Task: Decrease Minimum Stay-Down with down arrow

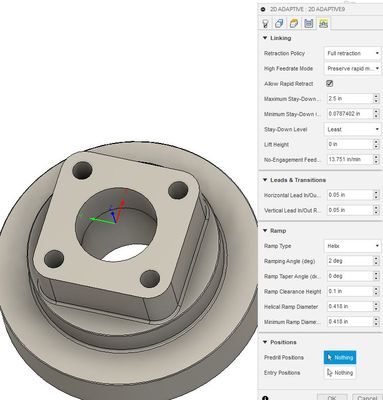Action: (x=376, y=116)
